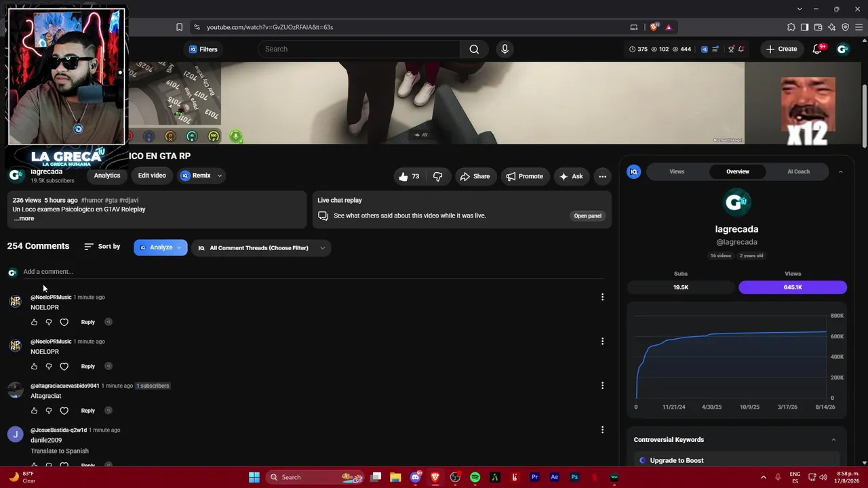Screen dimensions: 868x488
Task: Open File Explorer from the taskbar
Action: click(395, 477)
